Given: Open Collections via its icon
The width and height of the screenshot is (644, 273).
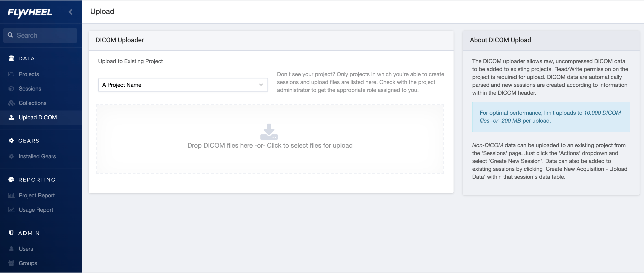Looking at the screenshot, I should [11, 103].
